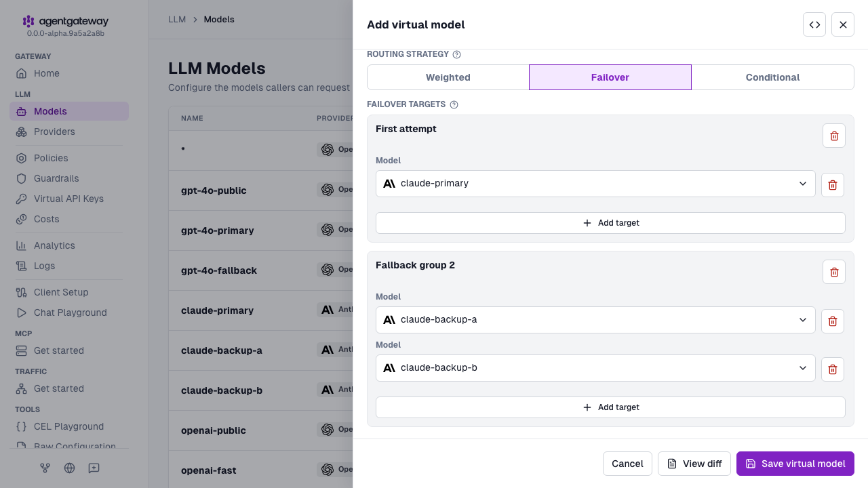The width and height of the screenshot is (868, 488).
Task: Open the claude-backup-a model dropdown
Action: point(595,320)
